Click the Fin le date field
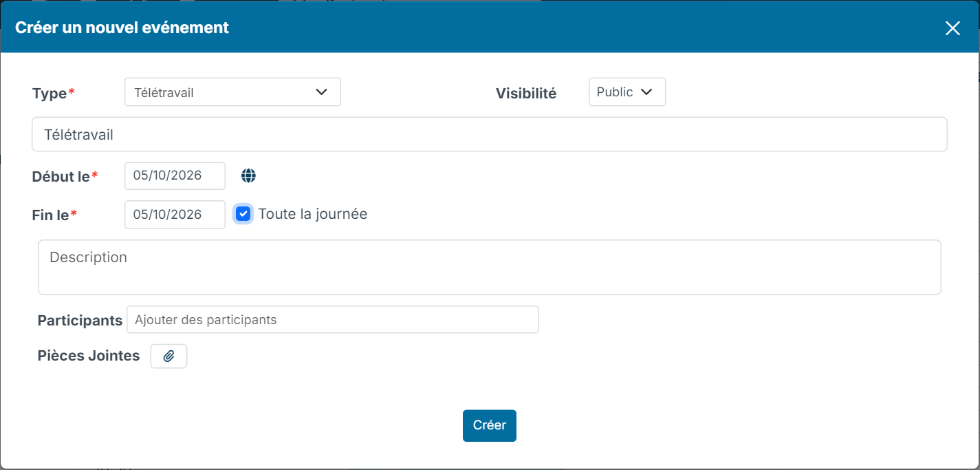 (x=175, y=215)
